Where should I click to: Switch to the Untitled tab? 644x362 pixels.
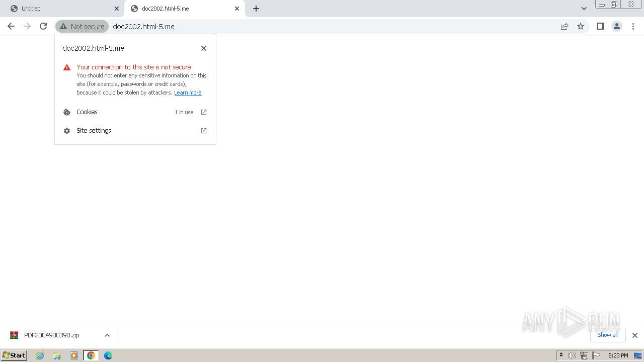click(63, 9)
